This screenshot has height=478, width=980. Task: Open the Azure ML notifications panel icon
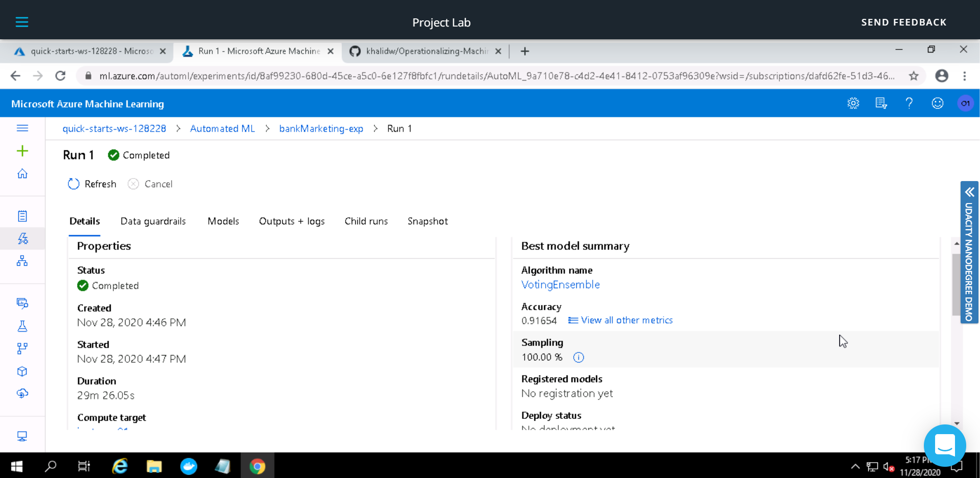point(881,104)
